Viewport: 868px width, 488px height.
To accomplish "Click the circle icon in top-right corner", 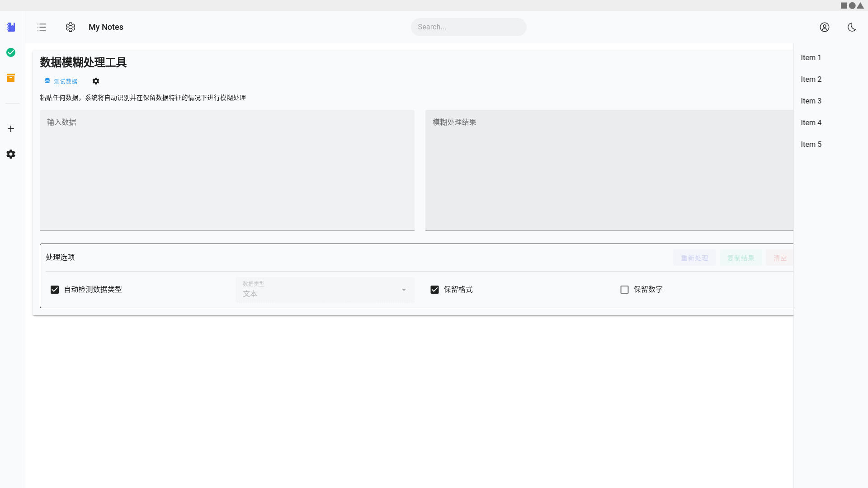I will click(x=852, y=5).
